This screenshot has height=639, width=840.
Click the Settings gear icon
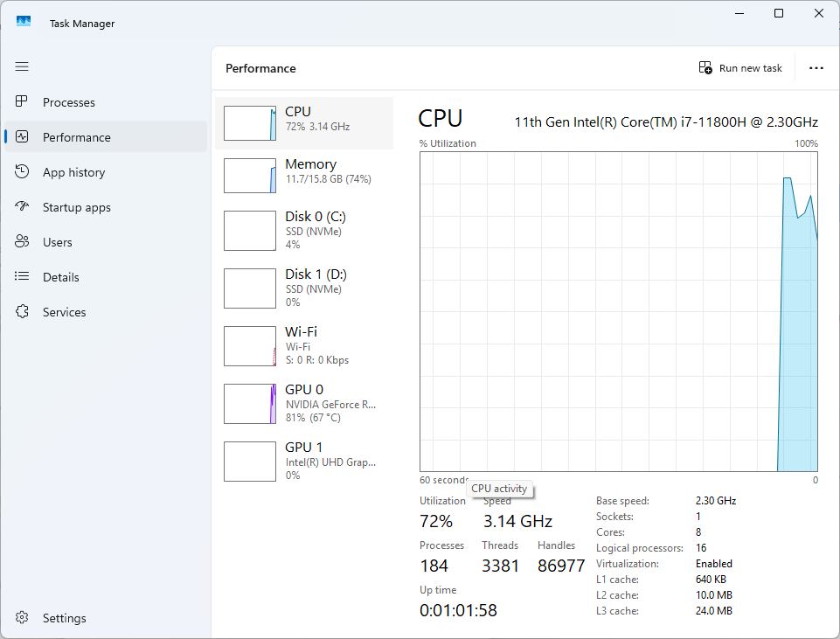(x=22, y=617)
